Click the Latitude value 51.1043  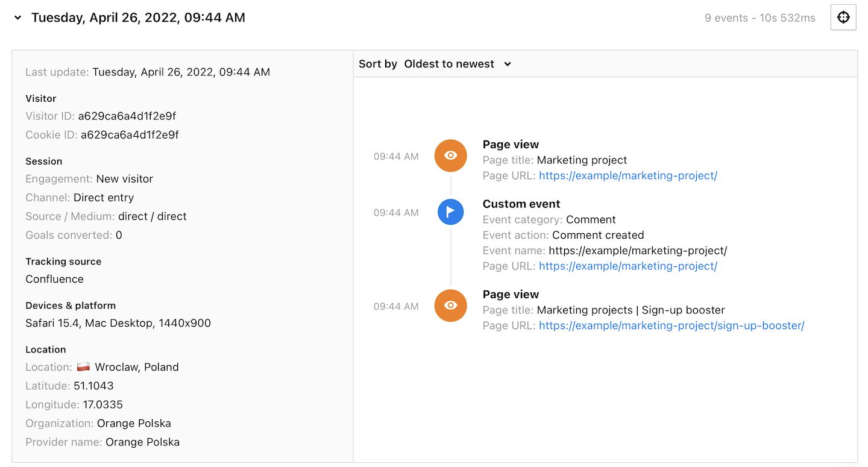(x=93, y=386)
